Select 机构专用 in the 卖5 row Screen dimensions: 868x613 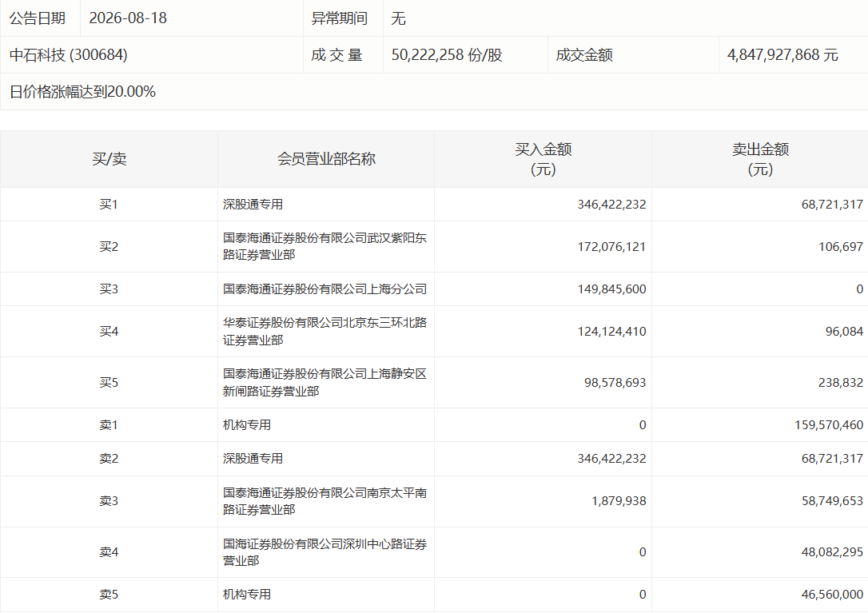coord(247,594)
